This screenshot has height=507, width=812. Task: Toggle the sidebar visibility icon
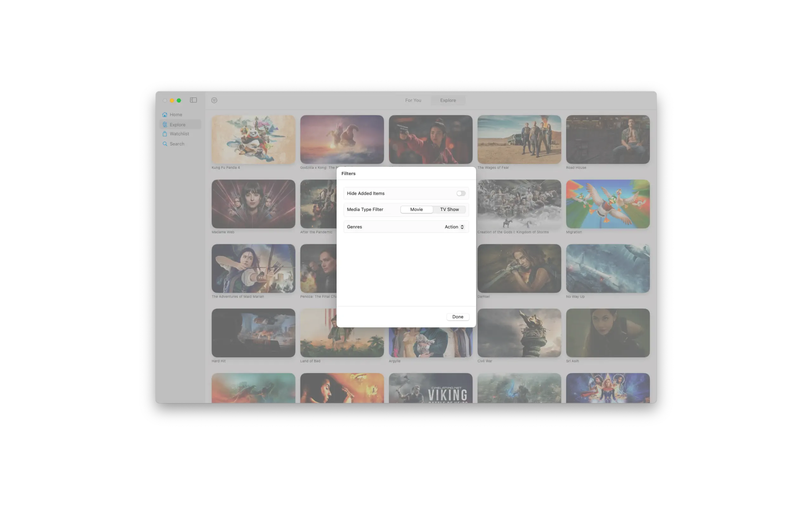[x=193, y=100]
